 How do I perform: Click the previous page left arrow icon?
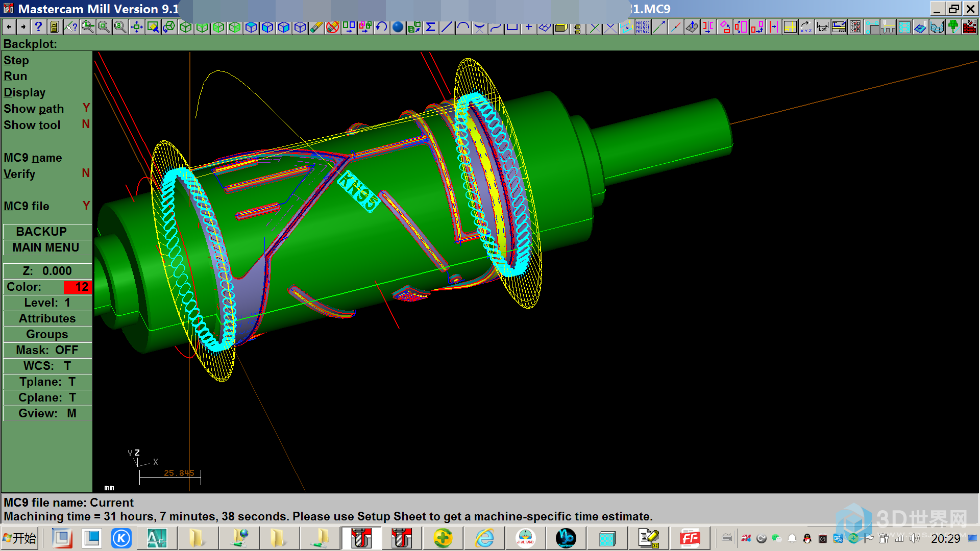[9, 27]
